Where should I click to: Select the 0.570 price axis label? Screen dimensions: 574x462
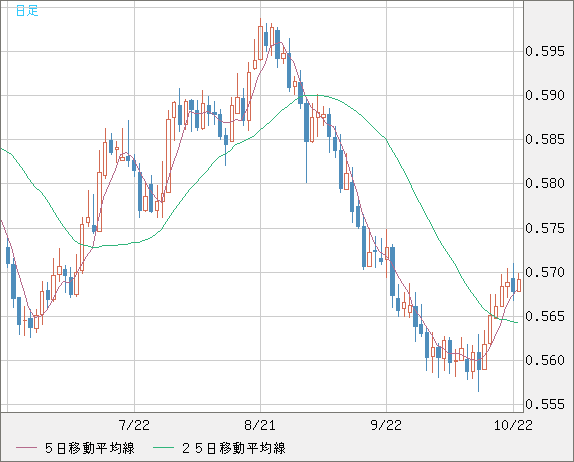coord(545,272)
